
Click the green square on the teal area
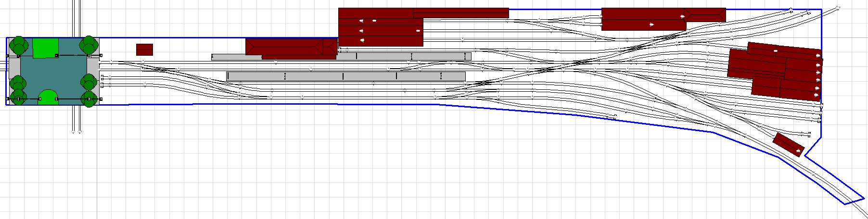[x=45, y=48]
